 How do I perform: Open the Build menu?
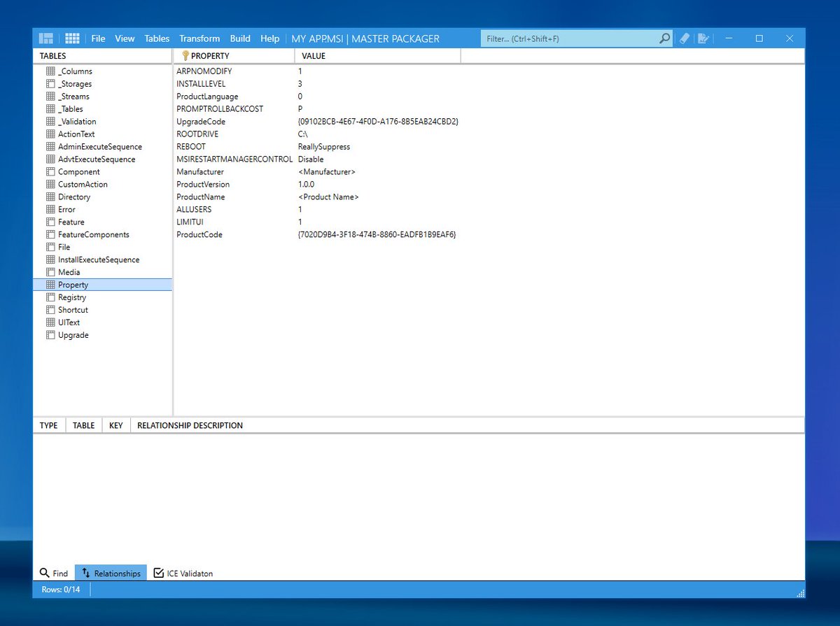pyautogui.click(x=240, y=38)
